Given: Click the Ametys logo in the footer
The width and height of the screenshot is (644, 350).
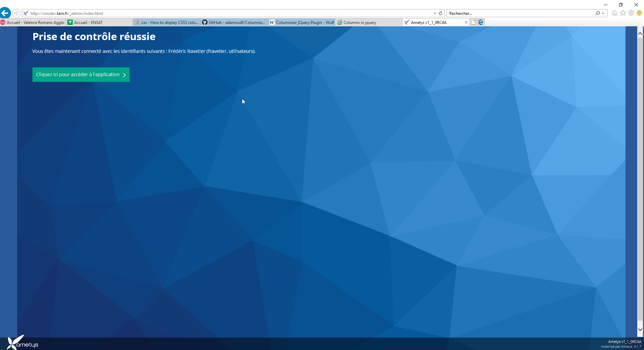Looking at the screenshot, I should [x=23, y=343].
